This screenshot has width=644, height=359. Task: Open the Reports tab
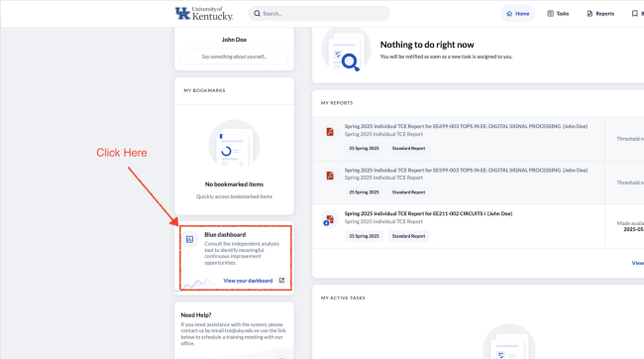pyautogui.click(x=600, y=14)
